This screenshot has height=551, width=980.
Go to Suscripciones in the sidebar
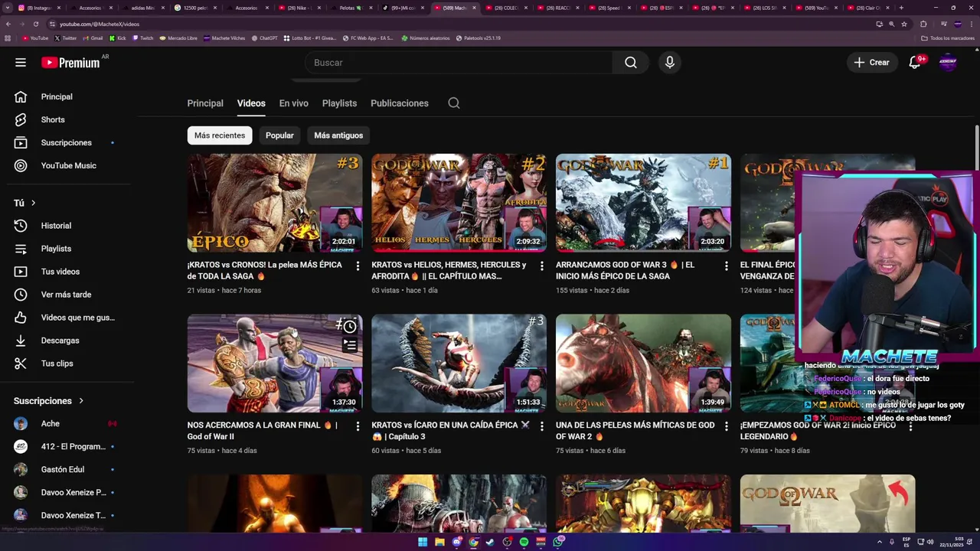coord(67,143)
